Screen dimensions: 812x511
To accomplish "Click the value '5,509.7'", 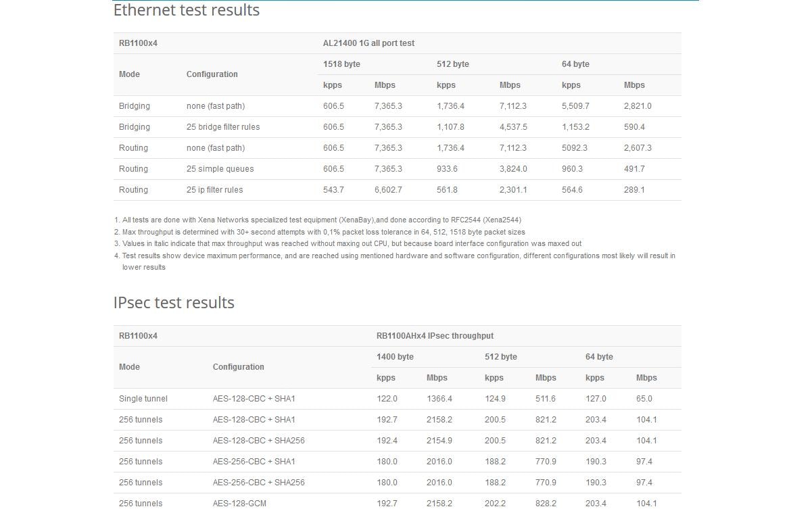I will click(x=575, y=106).
